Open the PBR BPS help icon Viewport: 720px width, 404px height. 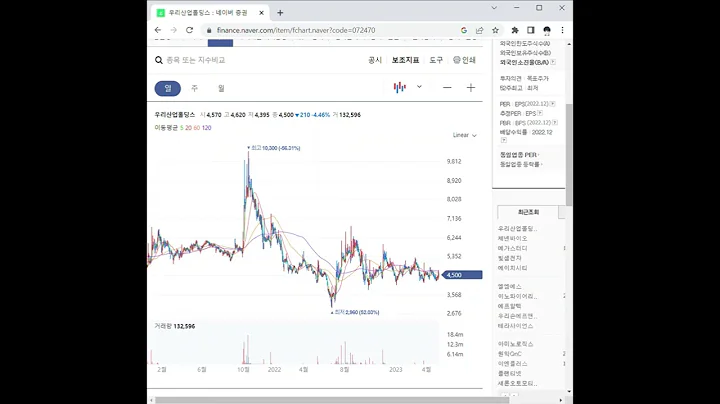point(555,123)
